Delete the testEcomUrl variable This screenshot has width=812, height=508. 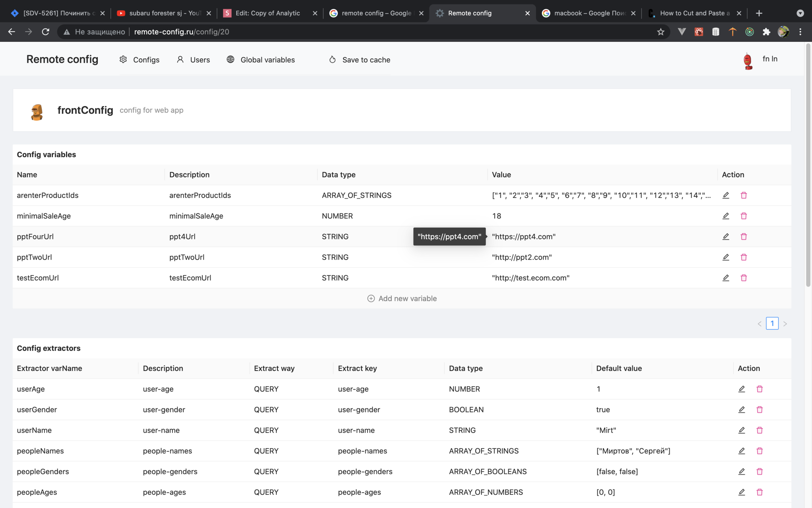point(744,278)
